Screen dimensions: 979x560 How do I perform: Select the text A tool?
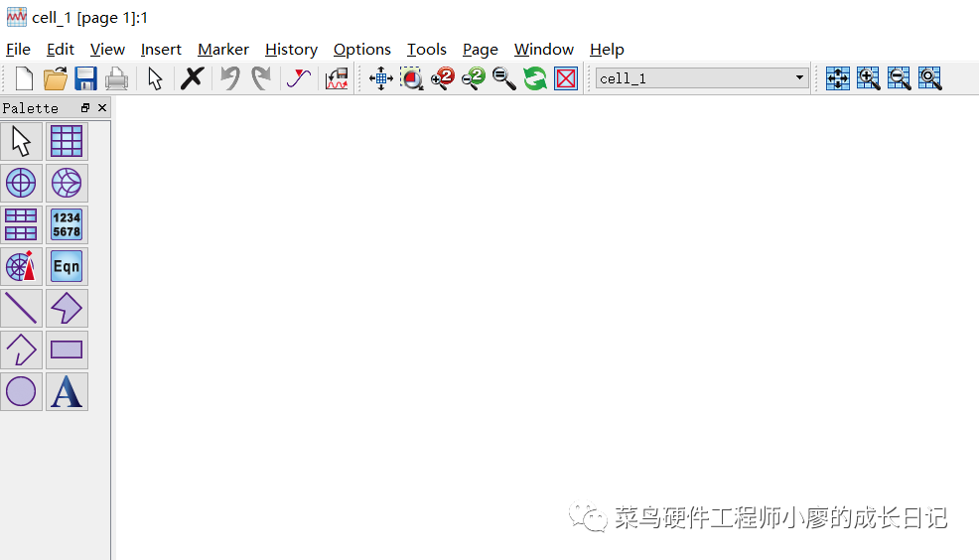coord(67,392)
